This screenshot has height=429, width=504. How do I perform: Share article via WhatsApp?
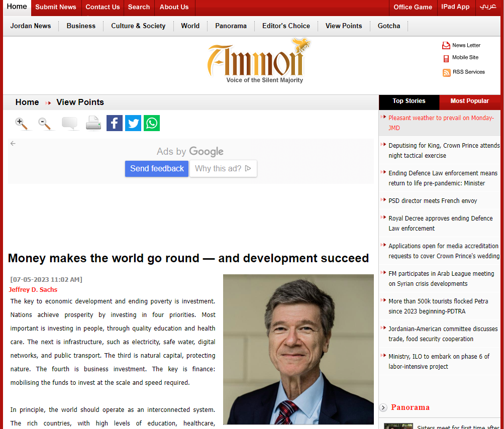click(x=152, y=123)
